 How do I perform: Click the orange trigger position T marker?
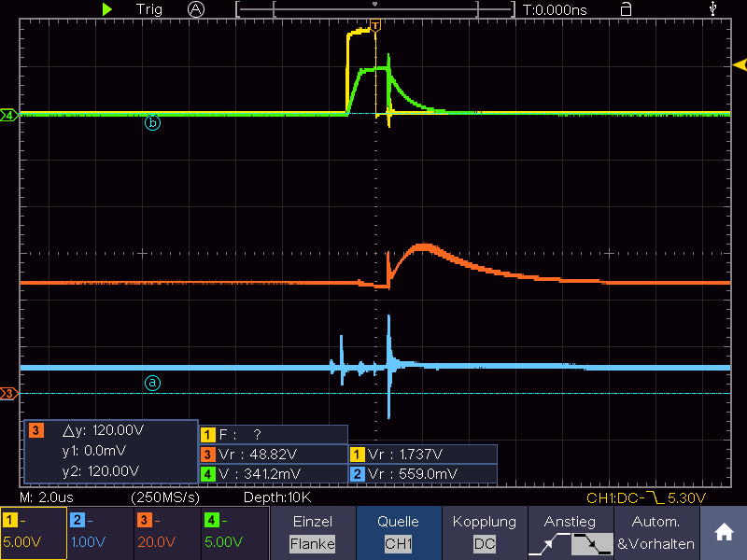pos(375,25)
